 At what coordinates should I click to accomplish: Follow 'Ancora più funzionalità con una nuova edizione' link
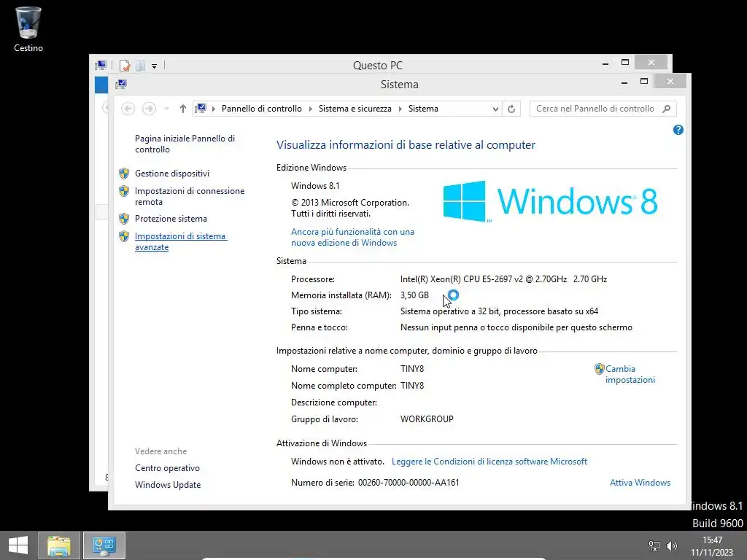coord(352,237)
